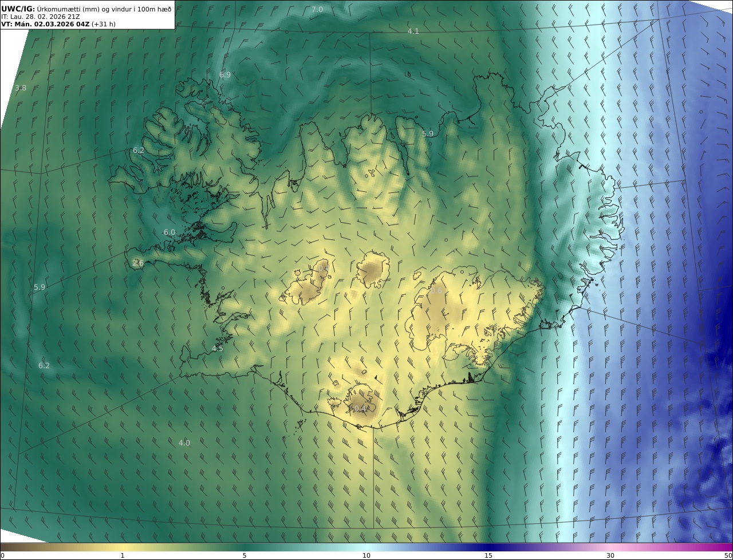Screen dimensions: 733x560
Task: Click the '50' tick on the colour scale
Action: [x=728, y=555]
